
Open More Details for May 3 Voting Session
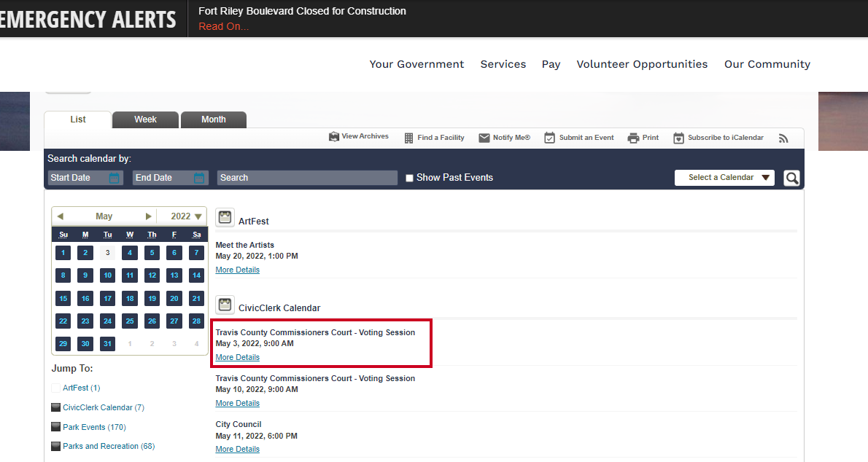click(238, 357)
